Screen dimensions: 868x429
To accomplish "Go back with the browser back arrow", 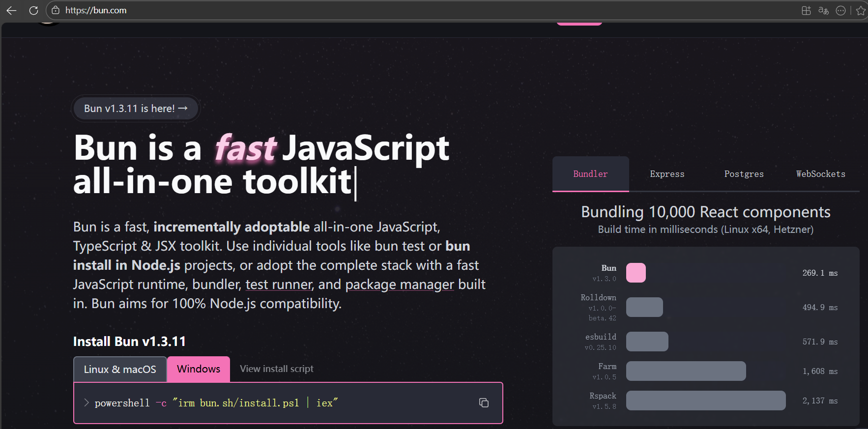I will pyautogui.click(x=11, y=10).
